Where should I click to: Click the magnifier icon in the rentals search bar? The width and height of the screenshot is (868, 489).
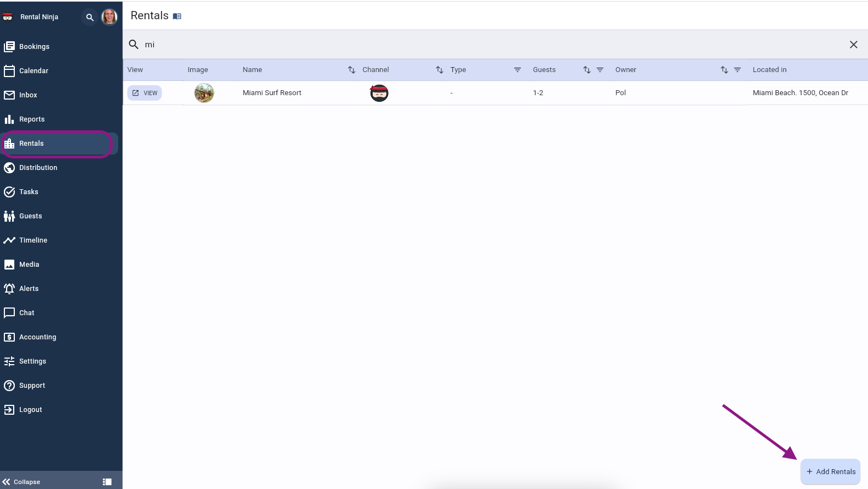click(134, 45)
